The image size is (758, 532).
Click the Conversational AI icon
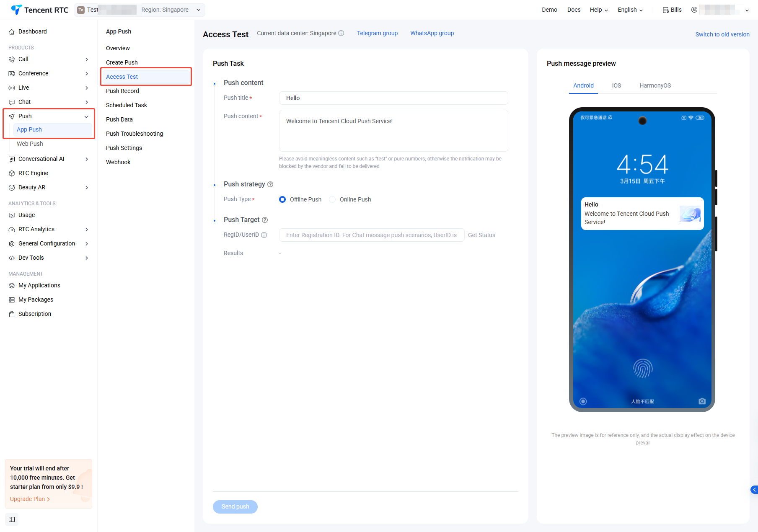point(12,159)
